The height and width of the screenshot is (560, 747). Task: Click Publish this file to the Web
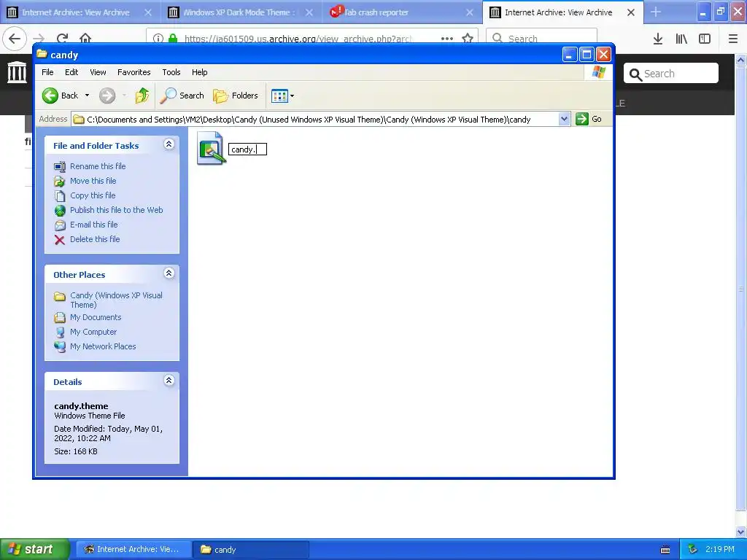(x=116, y=210)
